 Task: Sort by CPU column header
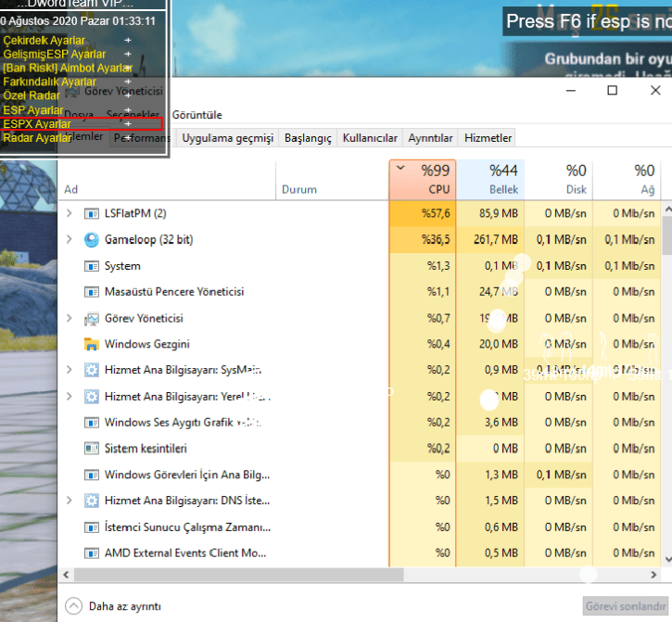click(423, 180)
